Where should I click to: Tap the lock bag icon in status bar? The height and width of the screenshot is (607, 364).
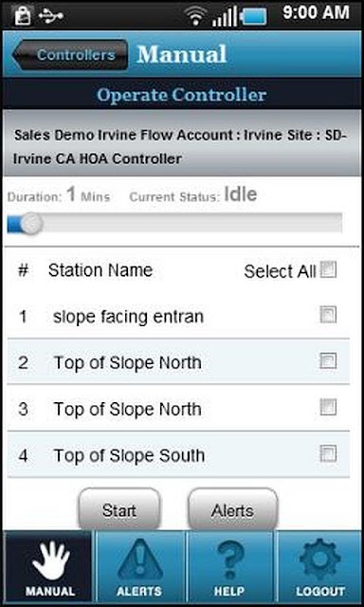click(x=23, y=15)
